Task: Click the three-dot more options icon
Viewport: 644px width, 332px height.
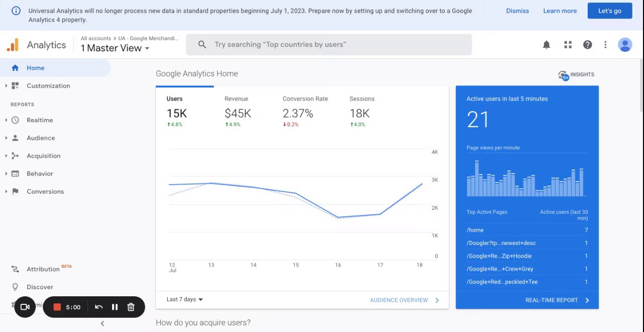Action: (x=605, y=45)
